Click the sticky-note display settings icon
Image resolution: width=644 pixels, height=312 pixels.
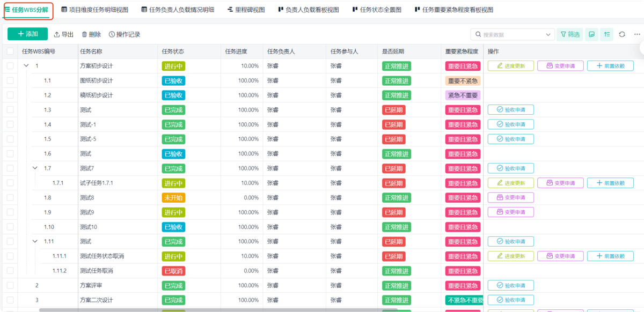point(591,34)
